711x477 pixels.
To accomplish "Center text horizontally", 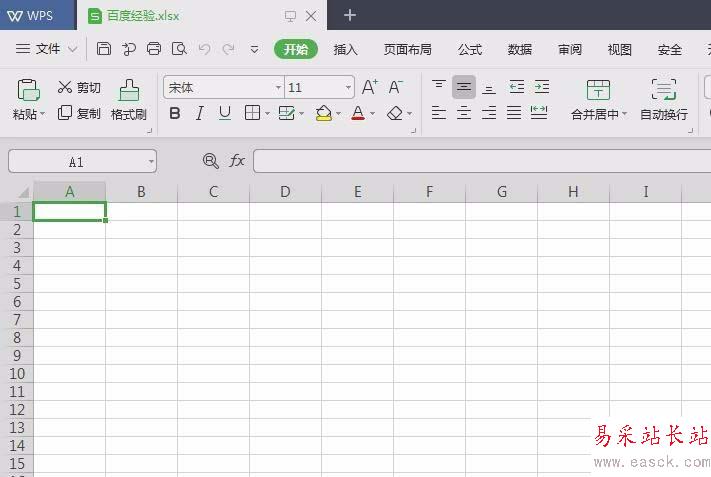I will (464, 112).
